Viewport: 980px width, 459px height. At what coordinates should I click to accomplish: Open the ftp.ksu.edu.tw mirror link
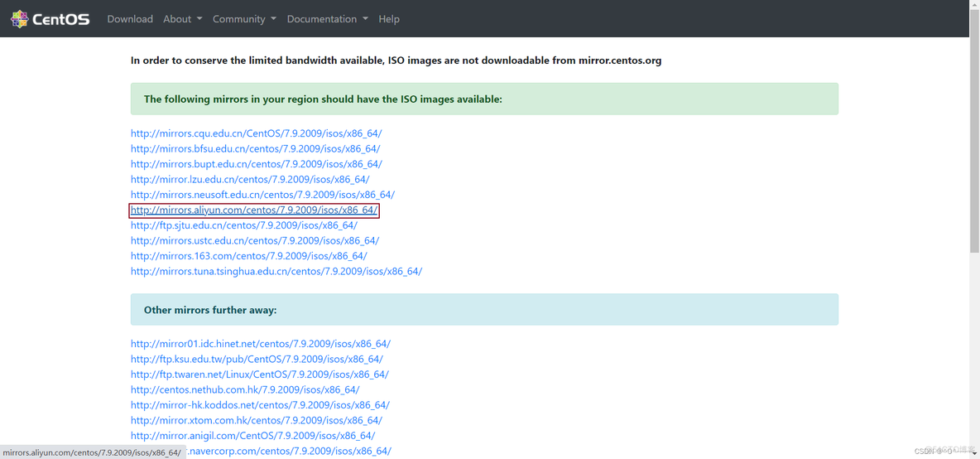pyautogui.click(x=257, y=359)
